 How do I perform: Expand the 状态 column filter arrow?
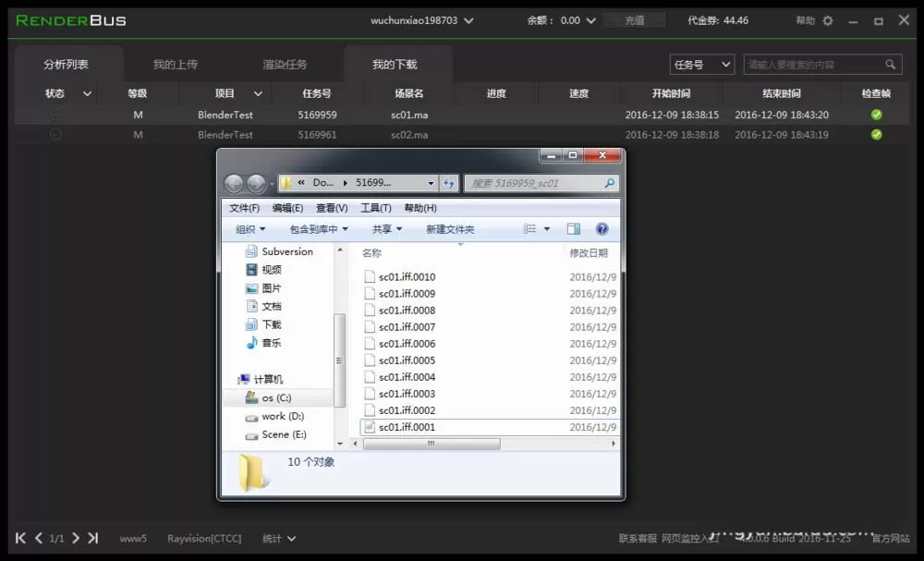[87, 93]
